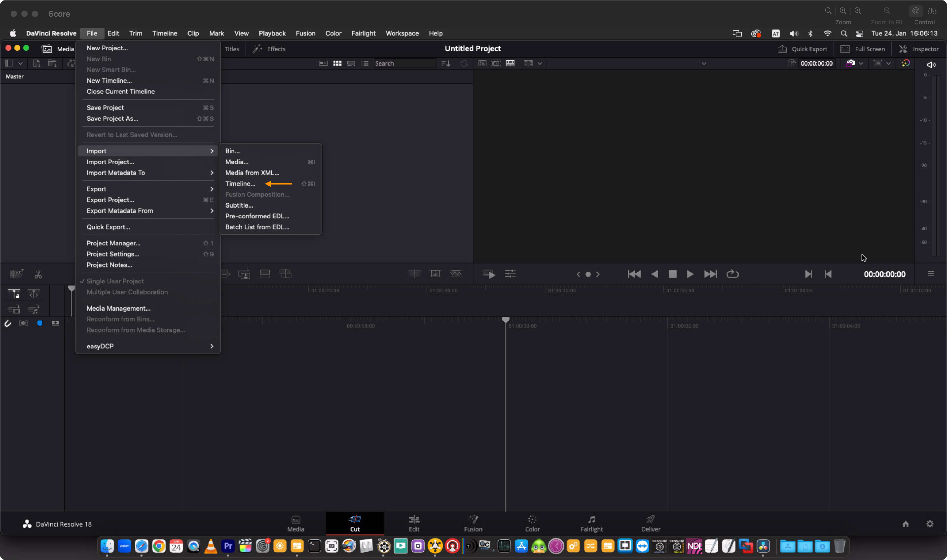Open Google Chrome from the Dock
Viewport: 947px width, 560px height.
coord(159,546)
